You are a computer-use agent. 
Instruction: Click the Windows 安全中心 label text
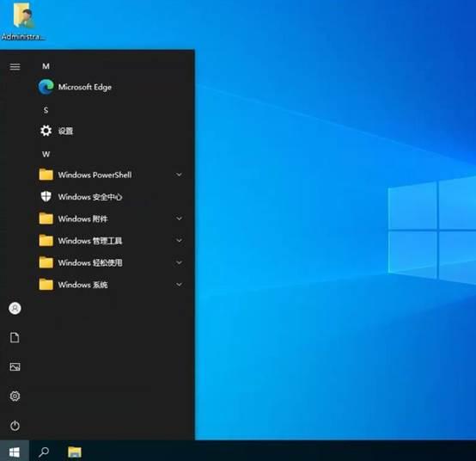click(90, 197)
